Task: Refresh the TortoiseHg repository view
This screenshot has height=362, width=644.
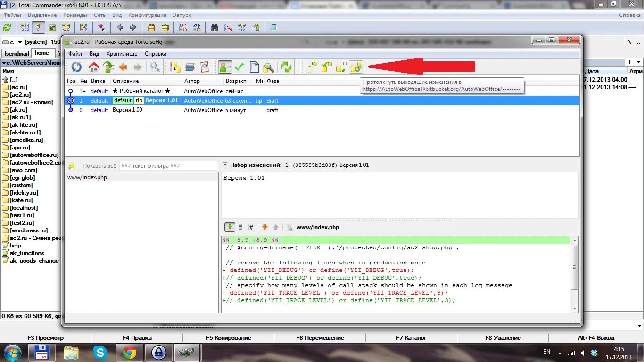Action: pos(76,67)
